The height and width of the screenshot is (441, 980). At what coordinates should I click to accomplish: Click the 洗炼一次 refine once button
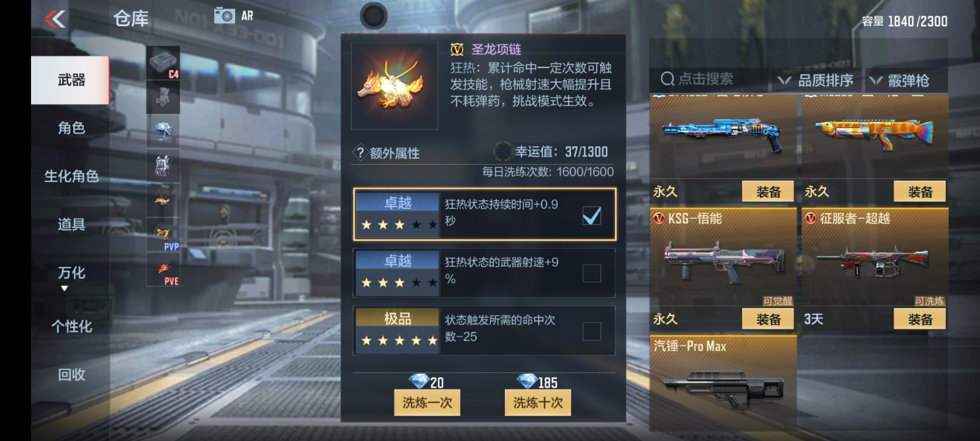tap(427, 403)
